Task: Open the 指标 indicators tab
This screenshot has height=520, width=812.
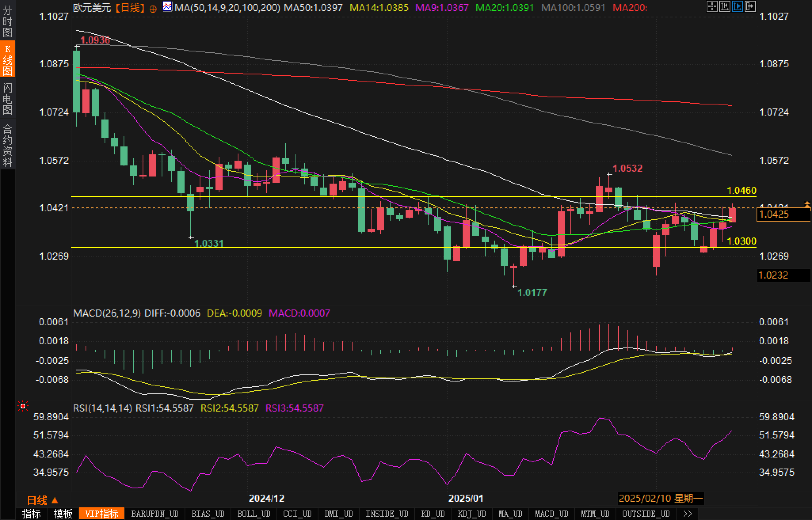Action: 31,514
